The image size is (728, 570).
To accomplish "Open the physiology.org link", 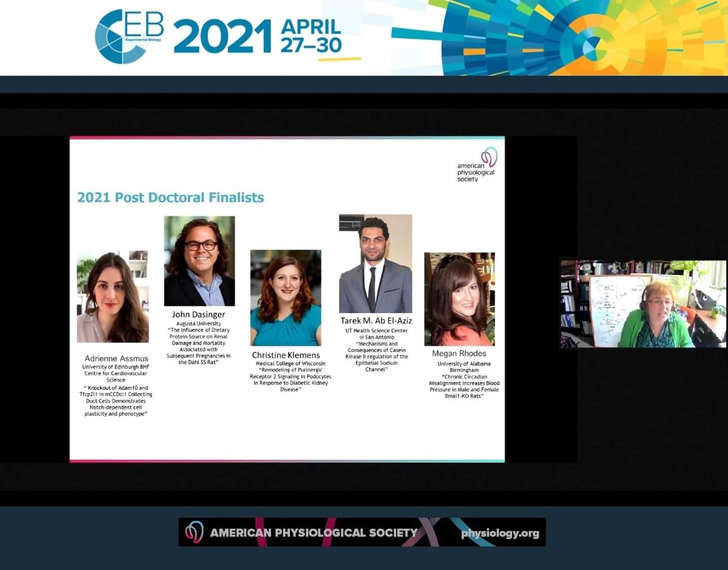I will click(500, 533).
